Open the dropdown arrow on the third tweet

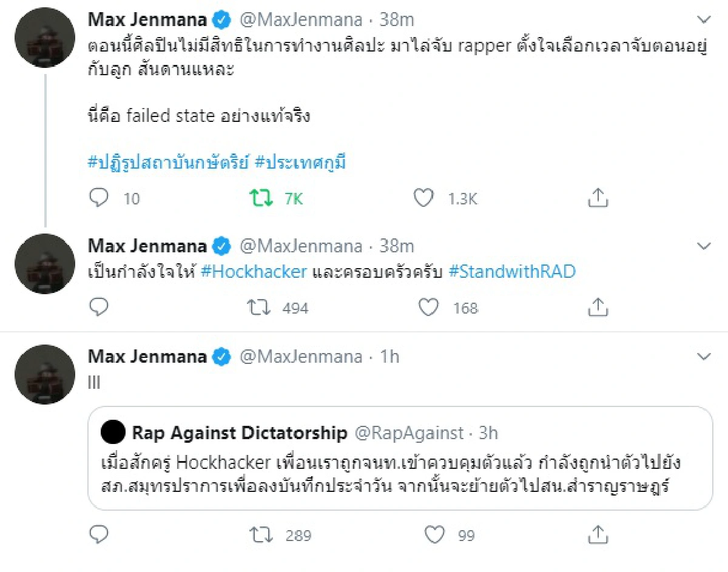coord(704,357)
